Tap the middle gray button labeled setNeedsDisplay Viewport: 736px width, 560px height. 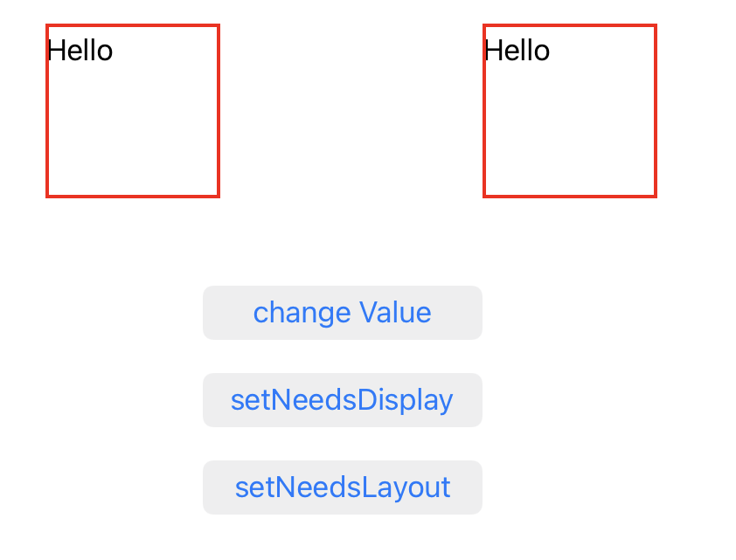[x=342, y=400]
